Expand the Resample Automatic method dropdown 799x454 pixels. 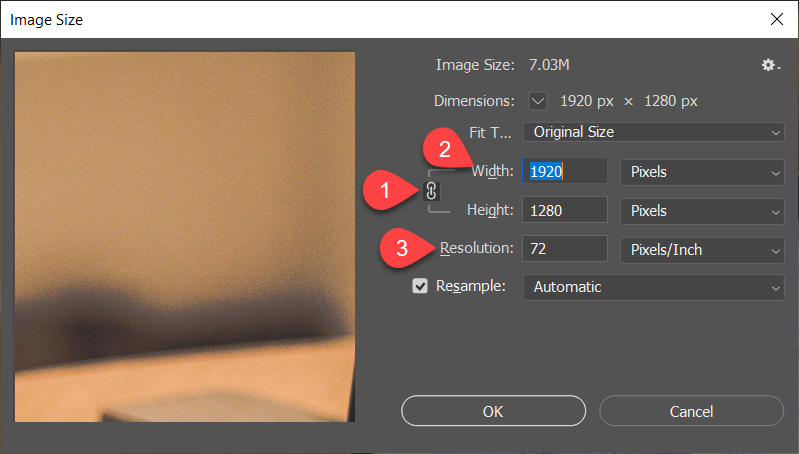point(653,287)
